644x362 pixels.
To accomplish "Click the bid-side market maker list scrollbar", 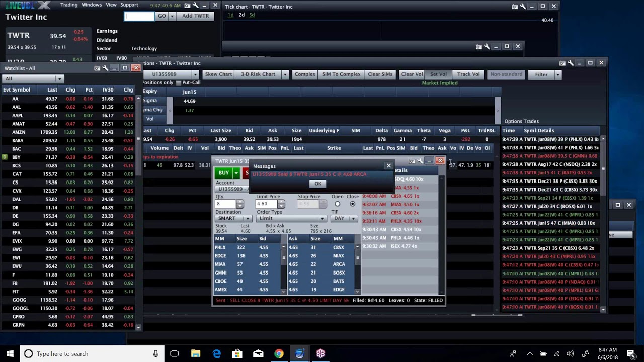I will tap(283, 269).
